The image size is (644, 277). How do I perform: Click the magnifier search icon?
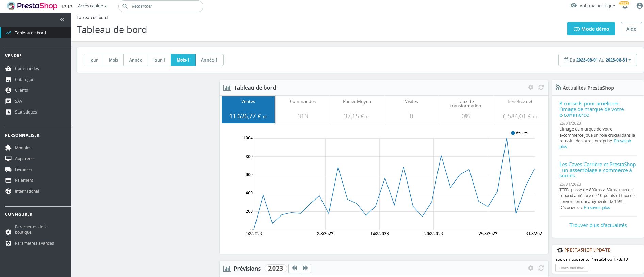(125, 6)
